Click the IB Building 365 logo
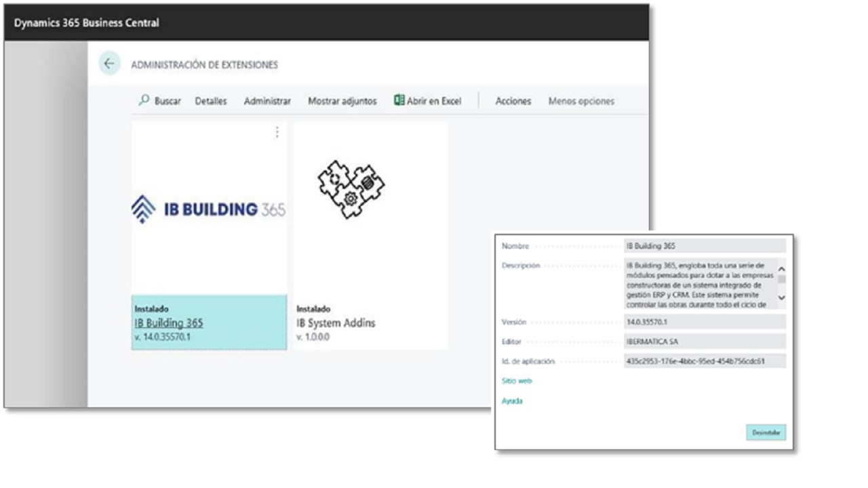This screenshot has height=488, width=868. coord(209,209)
